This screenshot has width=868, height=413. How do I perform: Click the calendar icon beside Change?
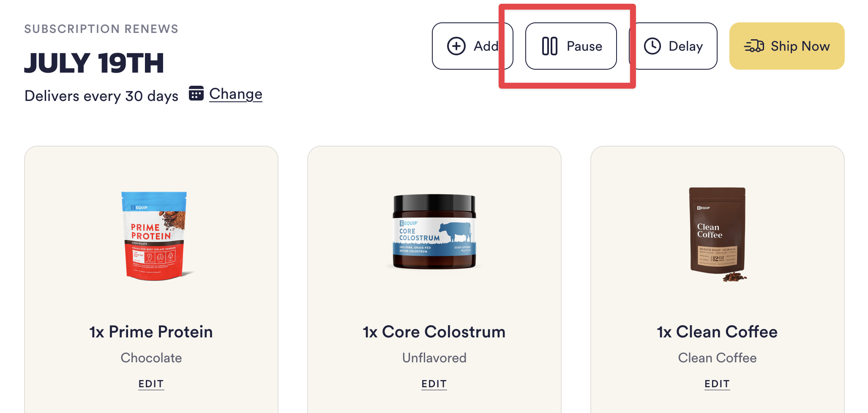[196, 93]
